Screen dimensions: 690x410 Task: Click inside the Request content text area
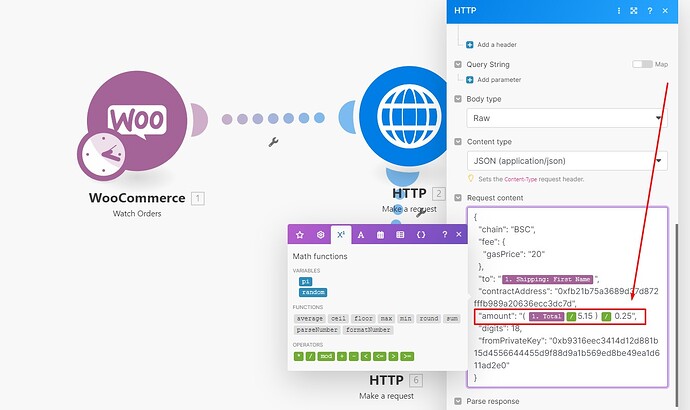(568, 297)
